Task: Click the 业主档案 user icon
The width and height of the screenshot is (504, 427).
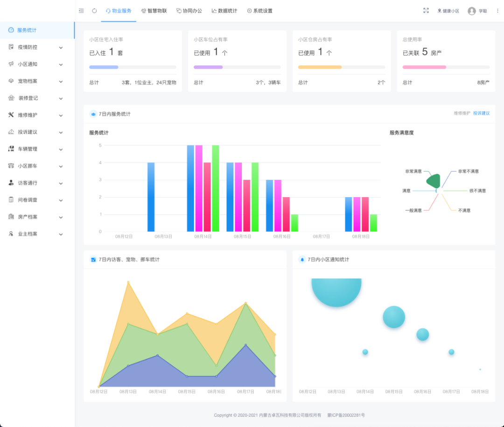Action: pyautogui.click(x=11, y=234)
